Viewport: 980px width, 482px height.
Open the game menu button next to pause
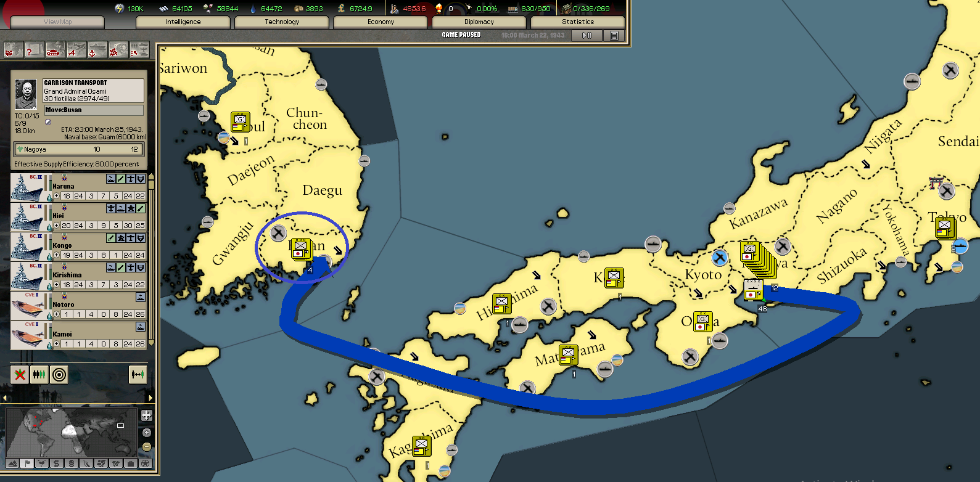click(614, 36)
